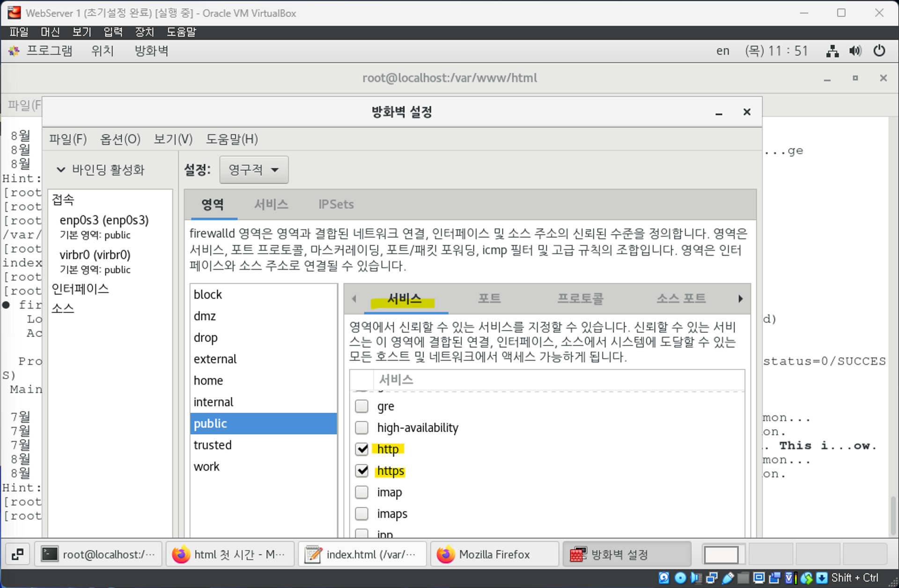Enable the imap service checkbox

(361, 492)
